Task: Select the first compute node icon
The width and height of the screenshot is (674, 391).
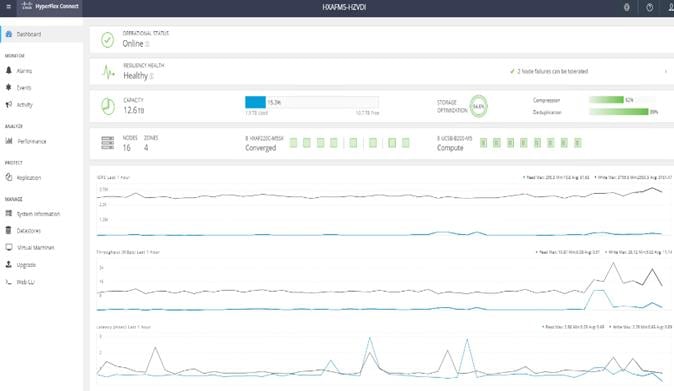Action: [483, 143]
